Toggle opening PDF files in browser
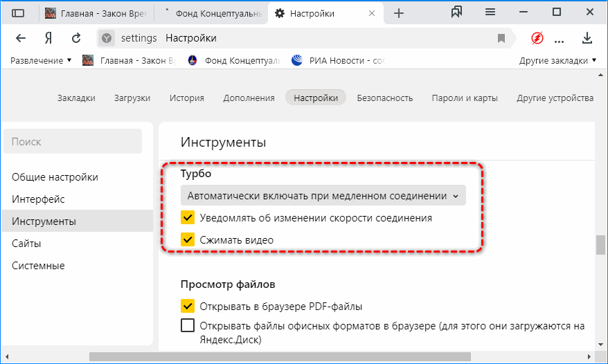Screen dimensions: 608x364 (x=188, y=306)
